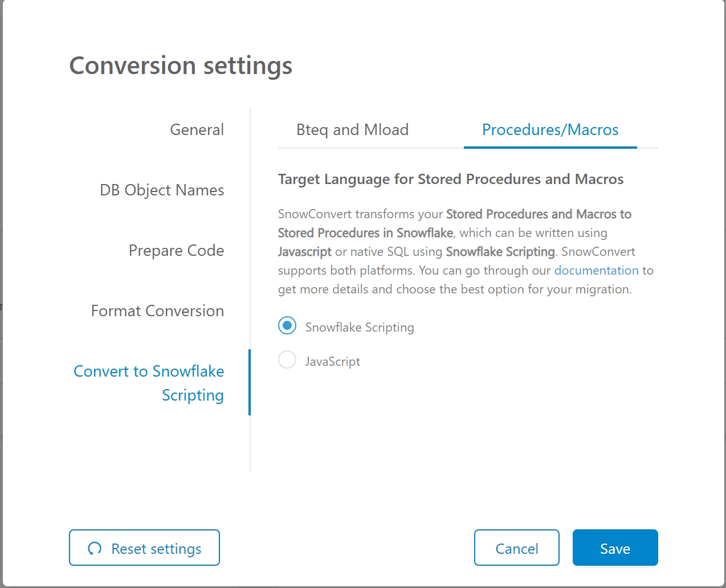The image size is (726, 588).
Task: Click the Conversion settings dialog title
Action: coord(181,66)
